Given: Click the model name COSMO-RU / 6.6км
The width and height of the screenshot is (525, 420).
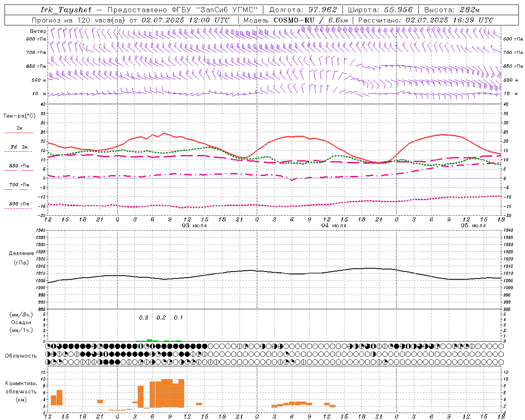Looking at the screenshot, I should pos(311,20).
